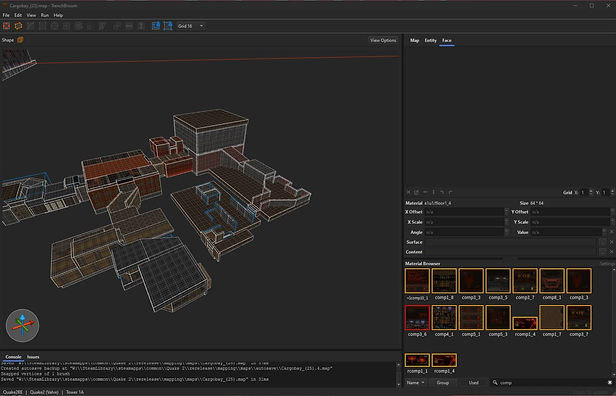Click 'Tower 1A' in status bar
616x396 pixels.
pos(75,392)
